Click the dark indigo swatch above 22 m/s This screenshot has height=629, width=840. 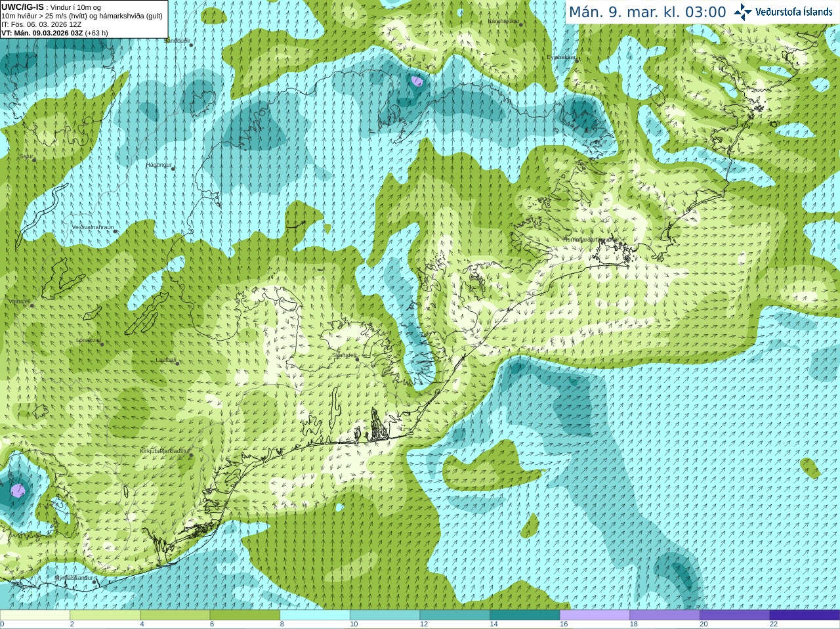[805, 615]
